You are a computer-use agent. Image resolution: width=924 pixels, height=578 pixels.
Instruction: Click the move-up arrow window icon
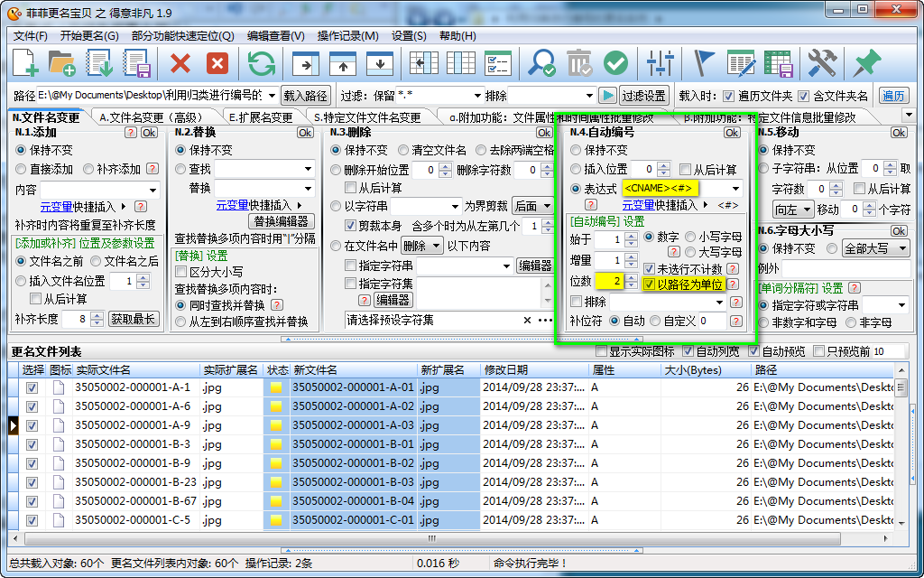click(x=343, y=63)
